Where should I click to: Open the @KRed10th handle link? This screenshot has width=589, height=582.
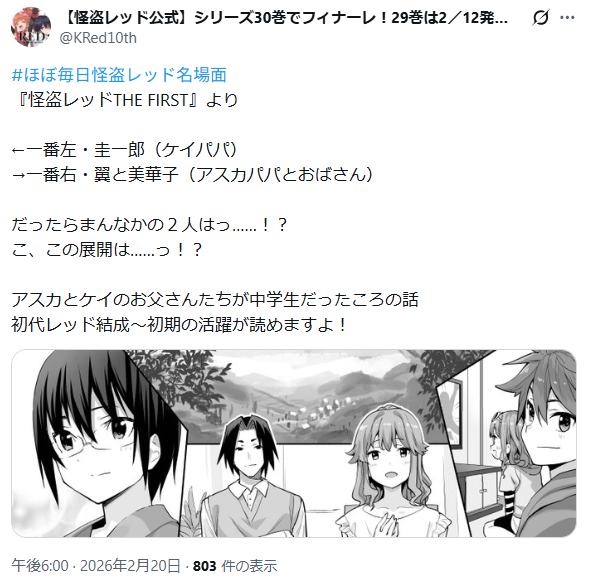click(x=98, y=38)
